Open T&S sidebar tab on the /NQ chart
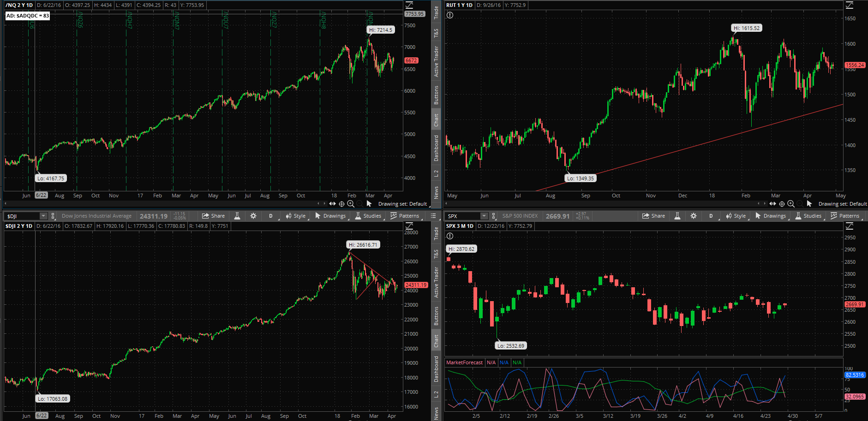This screenshot has height=421, width=868. pyautogui.click(x=436, y=33)
